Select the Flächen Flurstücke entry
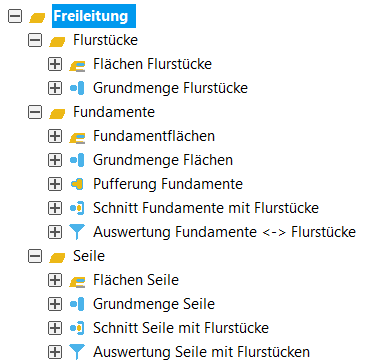This screenshot has width=371, height=361. [x=152, y=64]
